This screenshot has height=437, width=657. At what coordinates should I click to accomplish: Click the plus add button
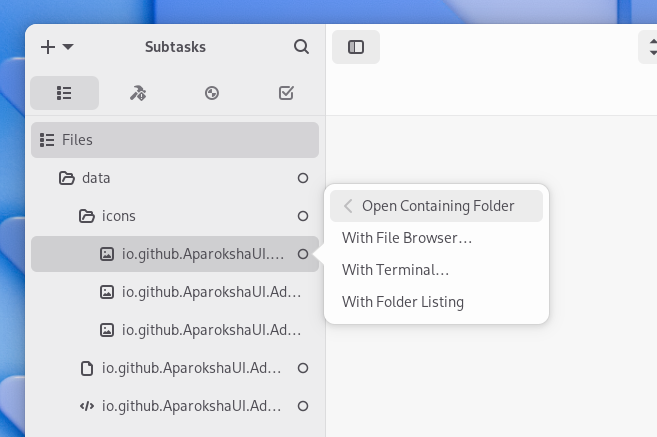coord(48,47)
